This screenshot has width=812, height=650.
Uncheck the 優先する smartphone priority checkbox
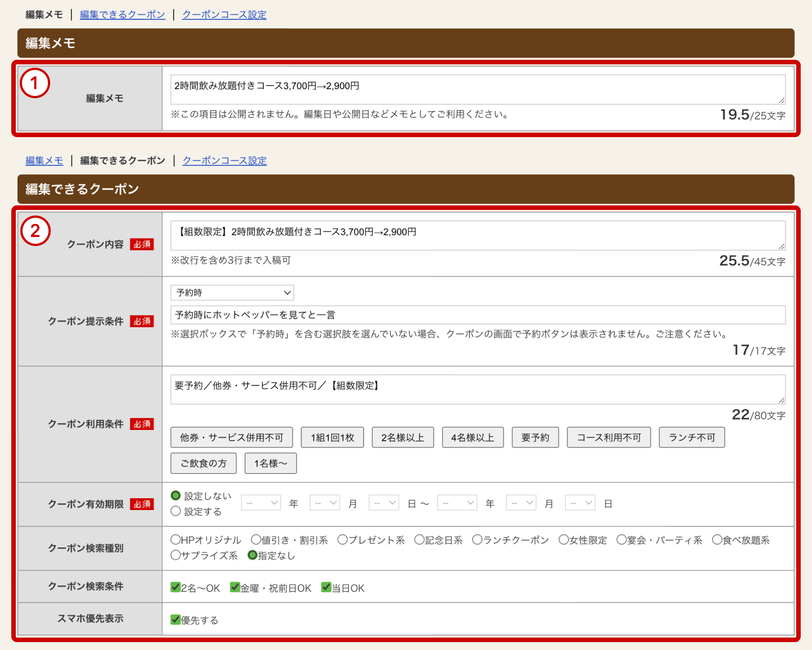pyautogui.click(x=176, y=620)
